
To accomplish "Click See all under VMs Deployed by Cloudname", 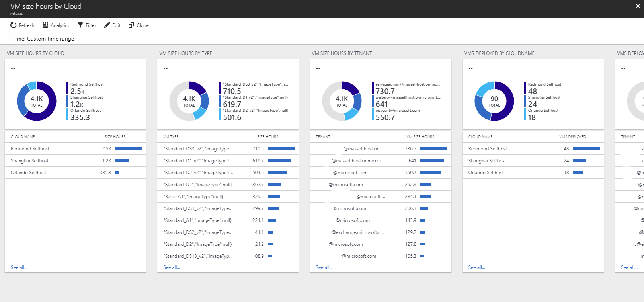I will 477,267.
